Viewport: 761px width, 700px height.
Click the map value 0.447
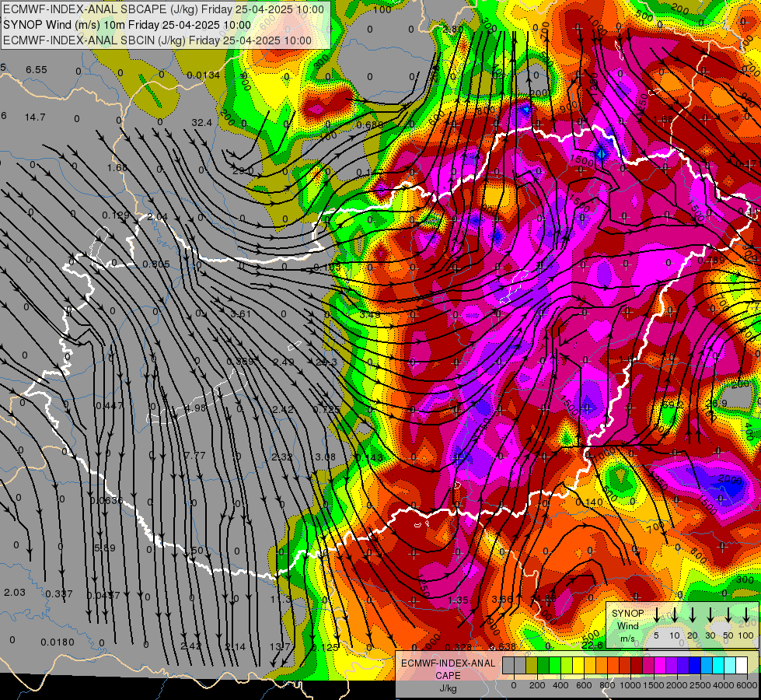tap(109, 406)
